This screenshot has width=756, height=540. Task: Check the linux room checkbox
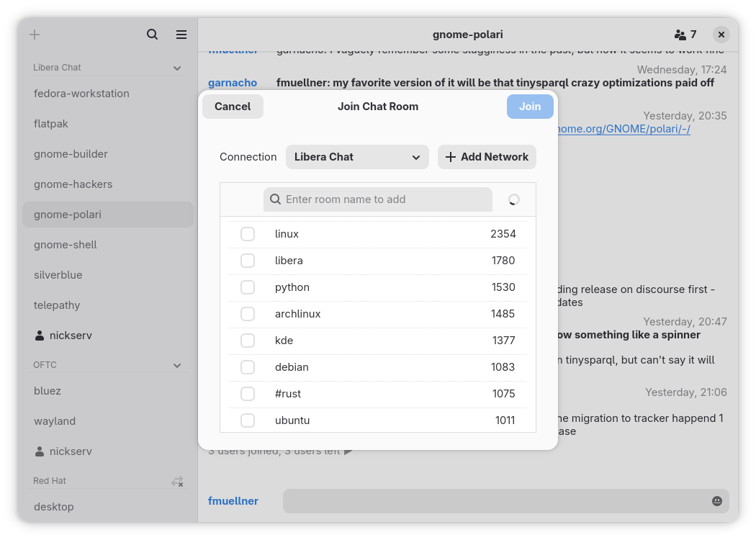[248, 234]
